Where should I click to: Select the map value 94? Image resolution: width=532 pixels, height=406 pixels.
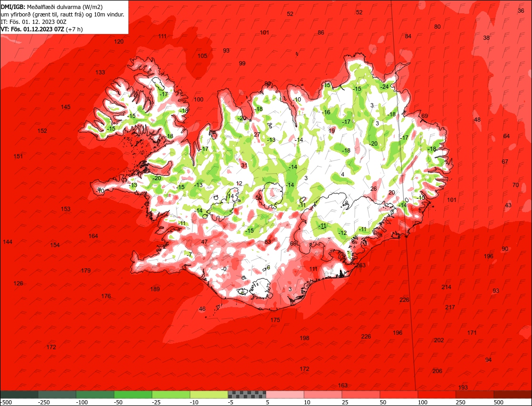(x=488, y=360)
